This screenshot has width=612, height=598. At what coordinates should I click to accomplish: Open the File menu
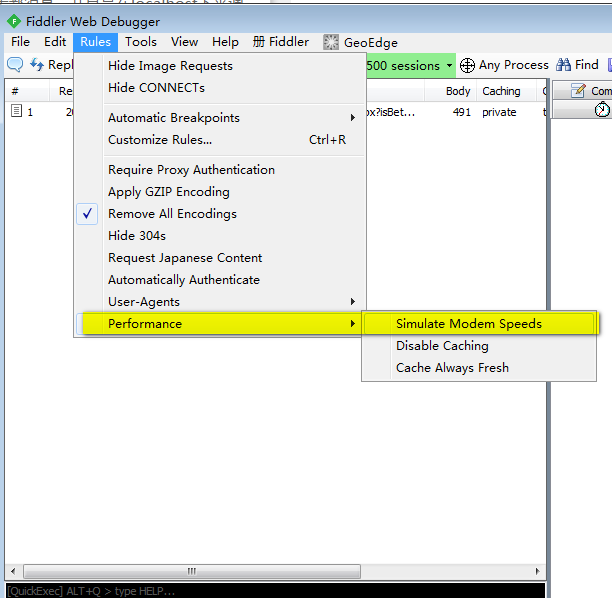point(20,42)
